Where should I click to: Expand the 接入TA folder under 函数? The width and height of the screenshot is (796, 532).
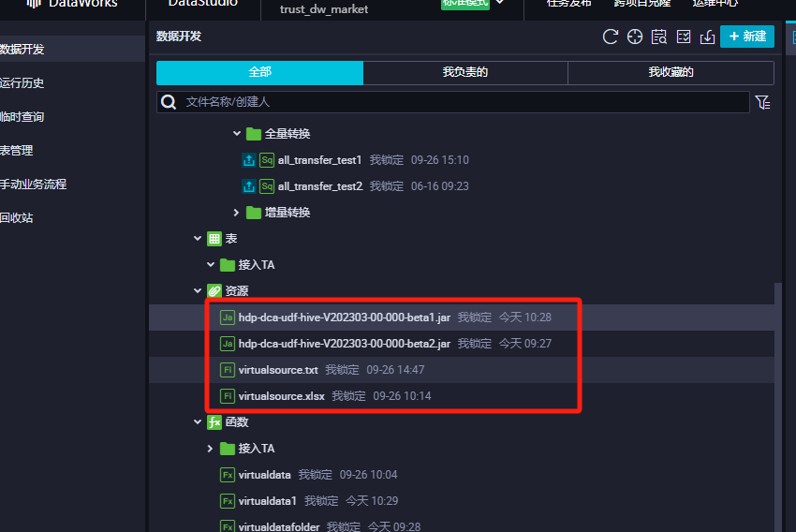tap(210, 449)
